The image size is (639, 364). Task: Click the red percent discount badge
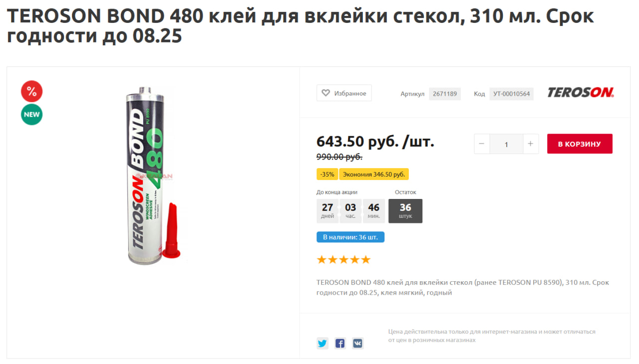[x=31, y=91]
